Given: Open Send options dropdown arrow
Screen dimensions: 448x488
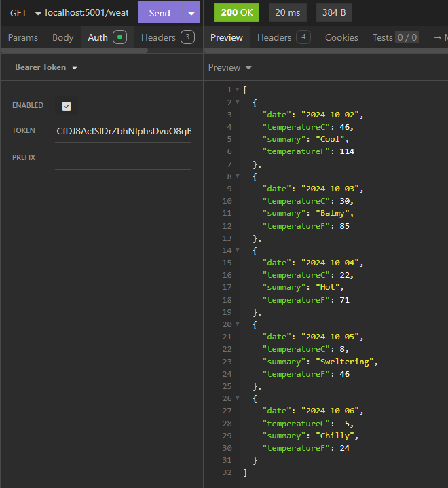Looking at the screenshot, I should [x=191, y=13].
